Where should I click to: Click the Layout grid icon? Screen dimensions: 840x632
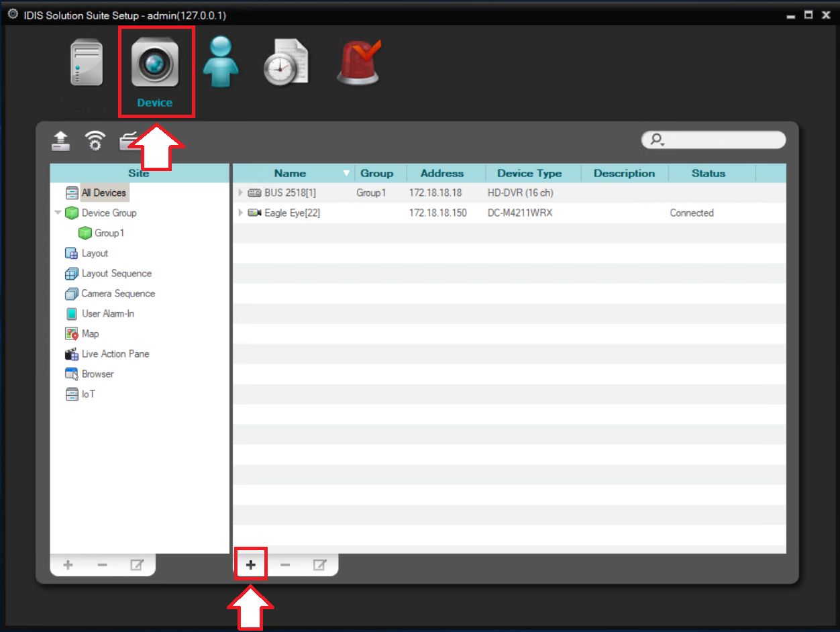(x=72, y=253)
